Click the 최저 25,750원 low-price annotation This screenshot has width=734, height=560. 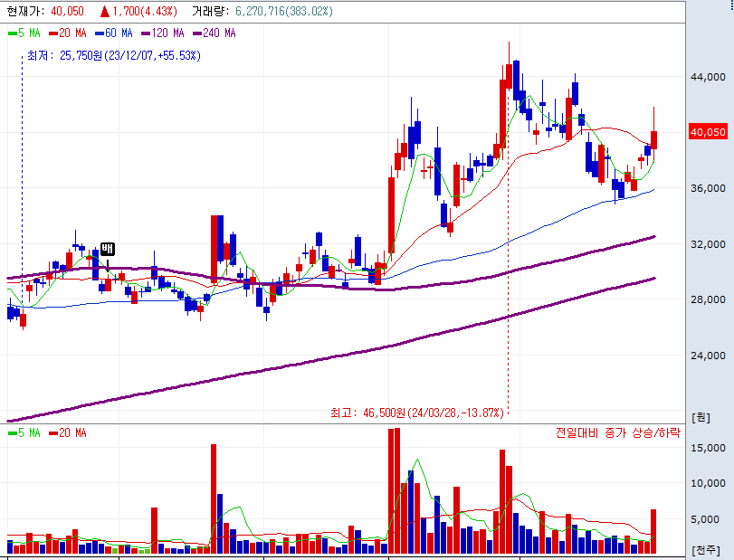[114, 56]
